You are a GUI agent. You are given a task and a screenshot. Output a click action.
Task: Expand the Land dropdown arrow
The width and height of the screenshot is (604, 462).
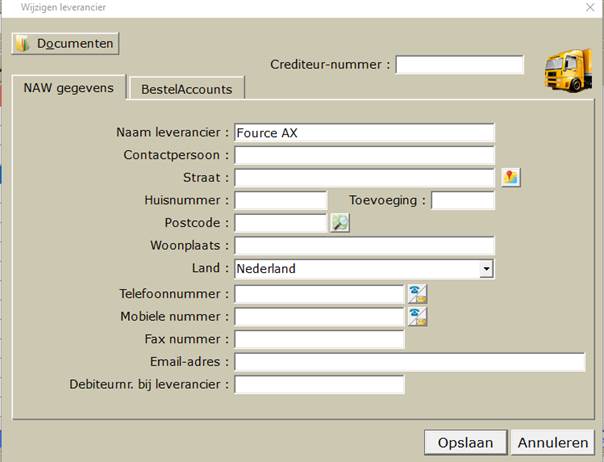point(487,269)
